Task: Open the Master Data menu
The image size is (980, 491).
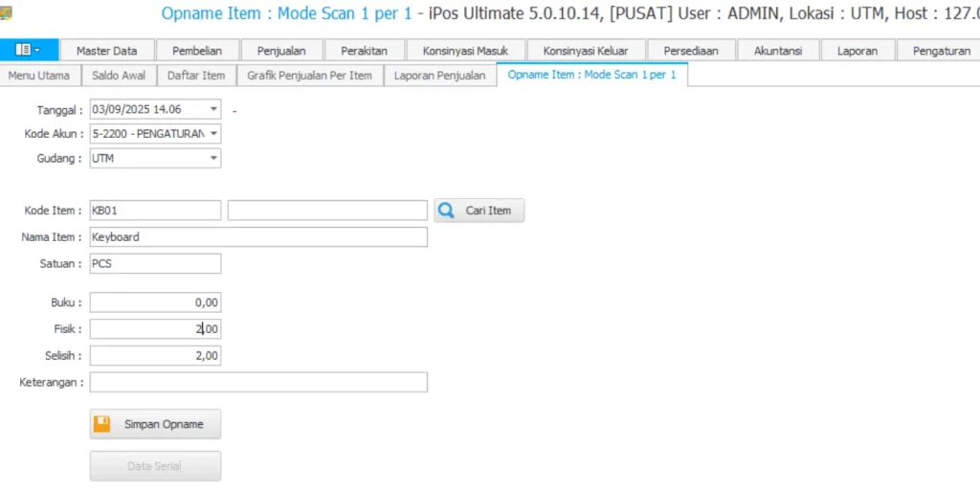Action: [106, 51]
